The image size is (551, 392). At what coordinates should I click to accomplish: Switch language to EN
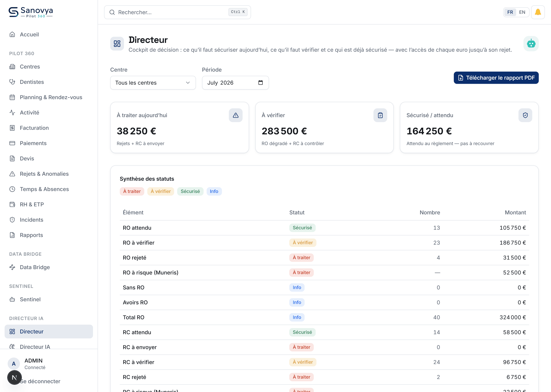tap(522, 12)
